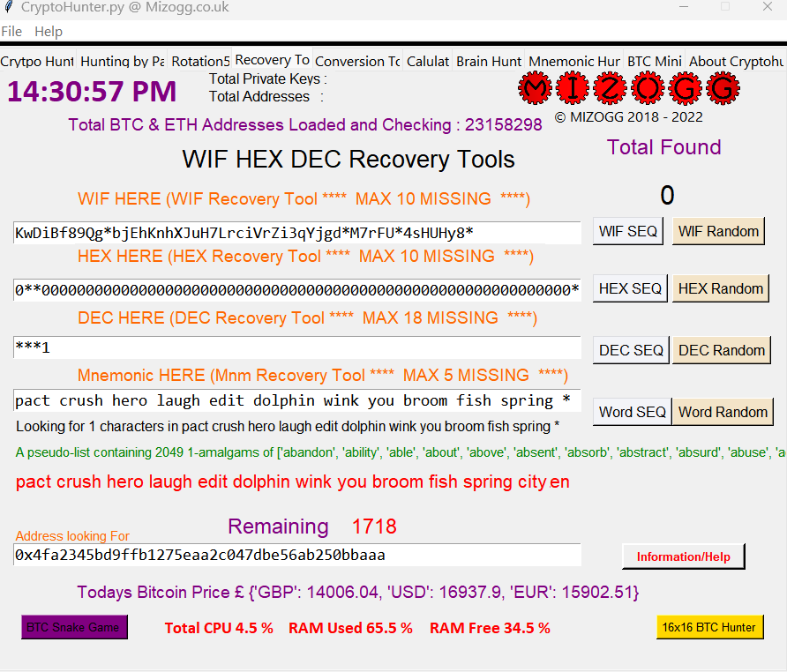787x672 pixels.
Task: Open Information/Help window
Action: (x=683, y=556)
